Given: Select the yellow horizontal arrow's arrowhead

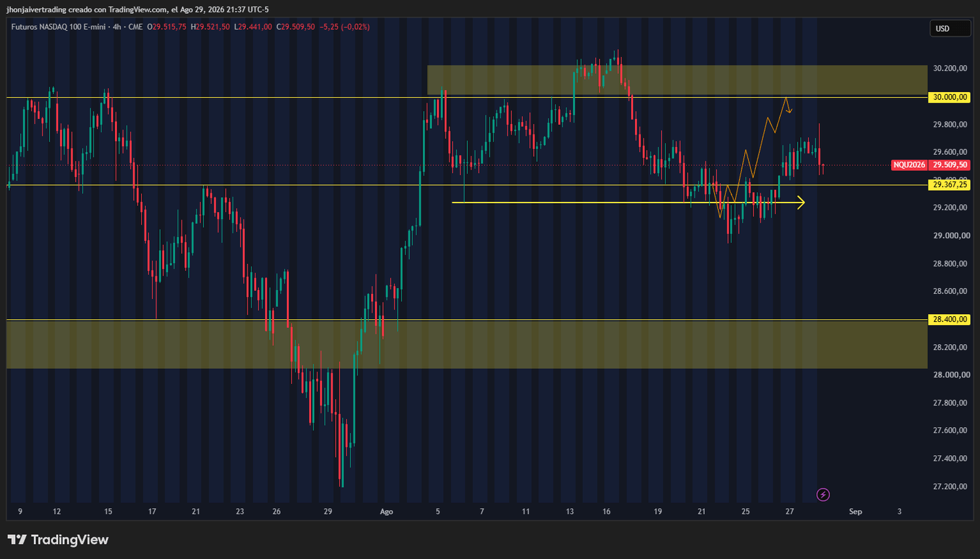Looking at the screenshot, I should [801, 202].
